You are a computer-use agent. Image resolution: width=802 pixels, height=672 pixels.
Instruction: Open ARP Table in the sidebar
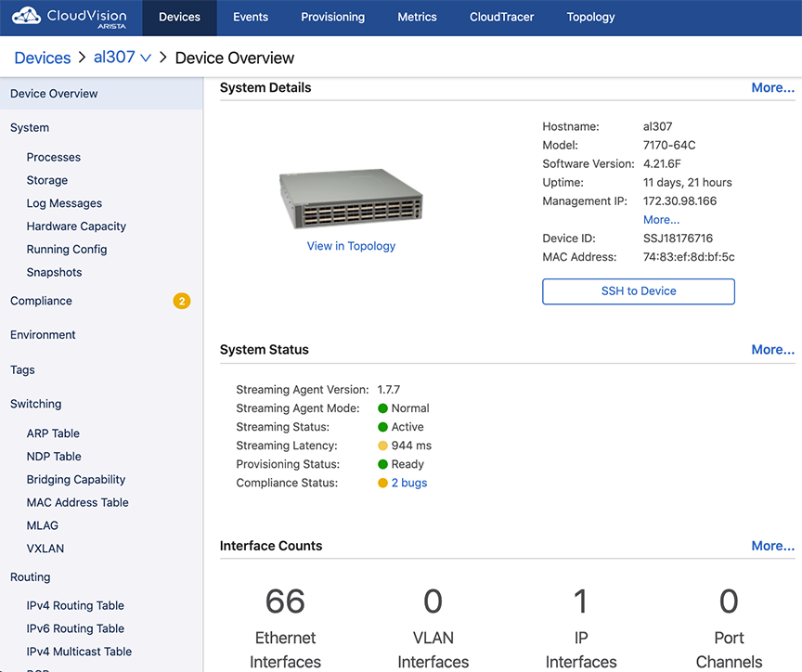[53, 433]
